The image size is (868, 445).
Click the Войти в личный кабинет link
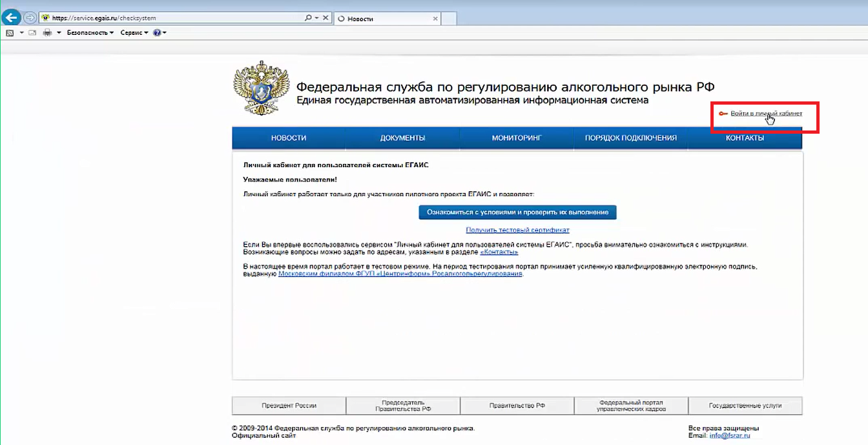point(766,114)
